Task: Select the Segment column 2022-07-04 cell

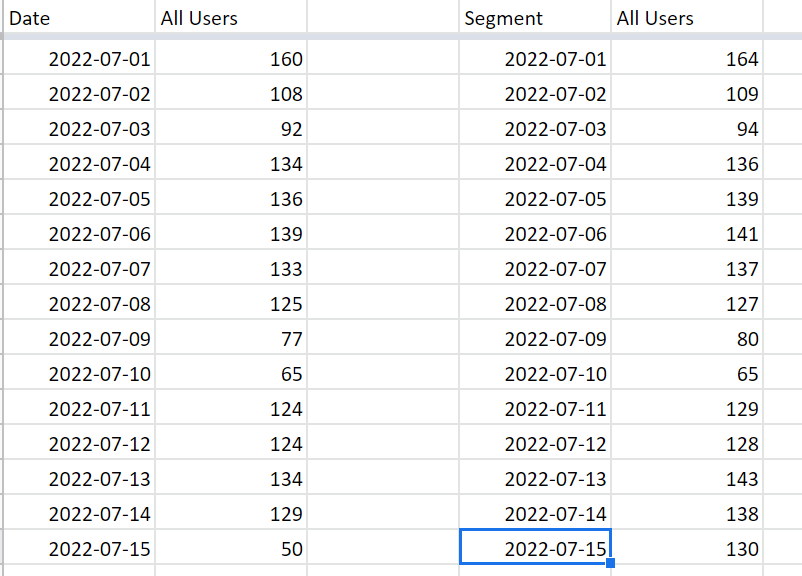Action: click(535, 163)
